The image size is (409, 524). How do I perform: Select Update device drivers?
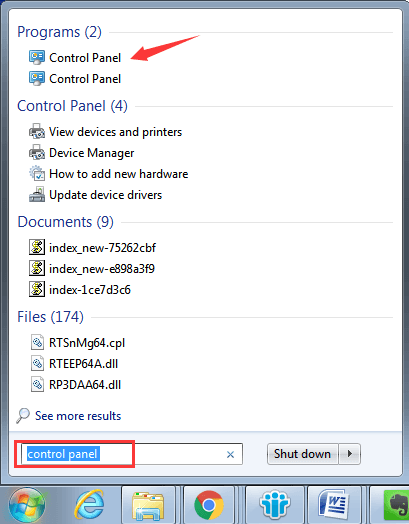click(x=95, y=195)
